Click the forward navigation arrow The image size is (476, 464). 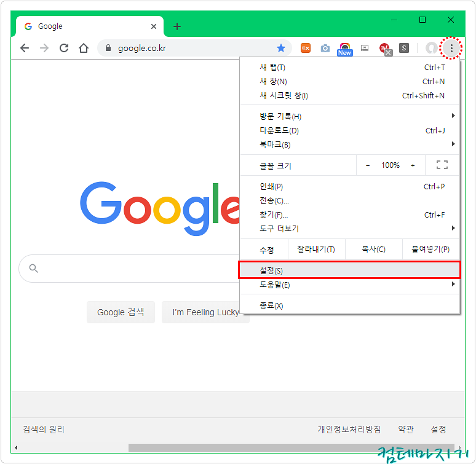click(44, 48)
